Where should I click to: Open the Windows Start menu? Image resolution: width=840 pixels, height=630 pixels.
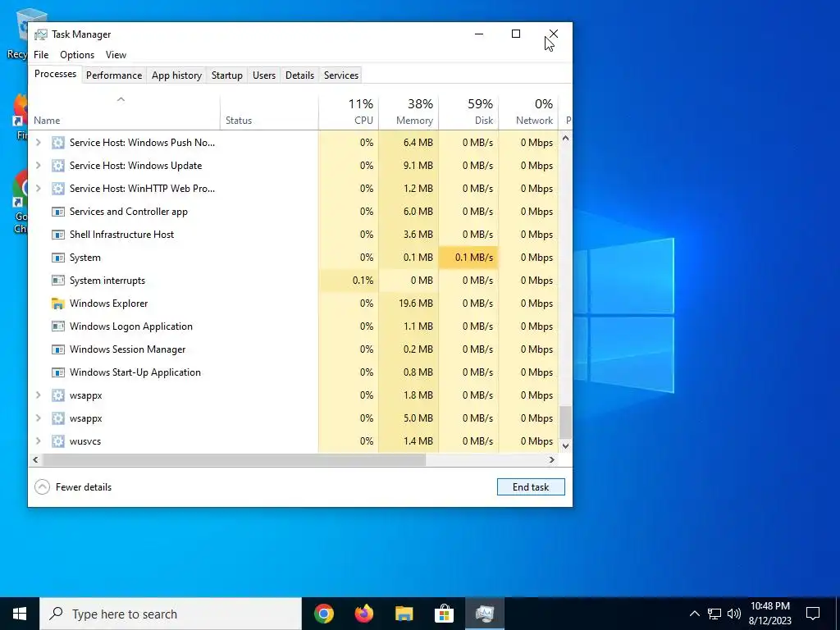[x=20, y=614]
